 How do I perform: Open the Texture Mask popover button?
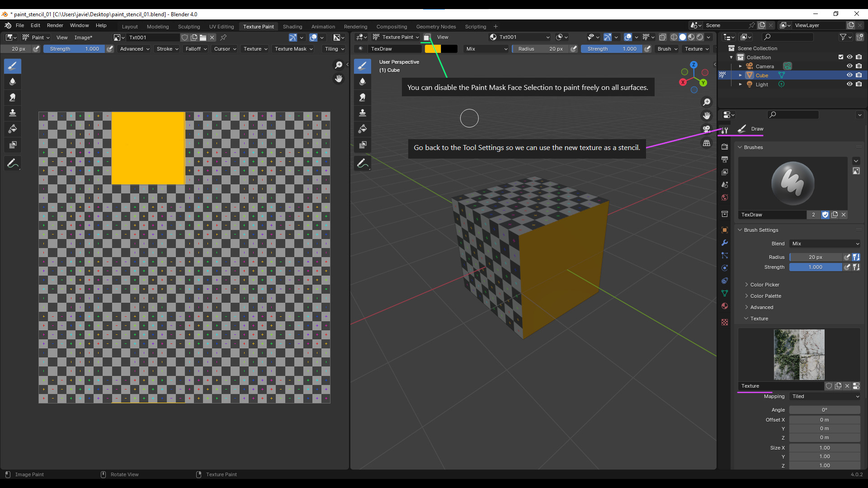click(x=294, y=49)
